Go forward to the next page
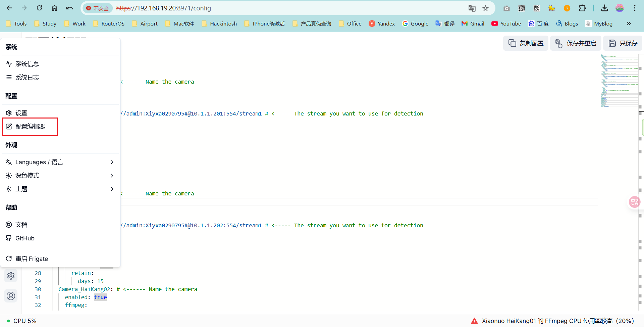 [x=24, y=8]
